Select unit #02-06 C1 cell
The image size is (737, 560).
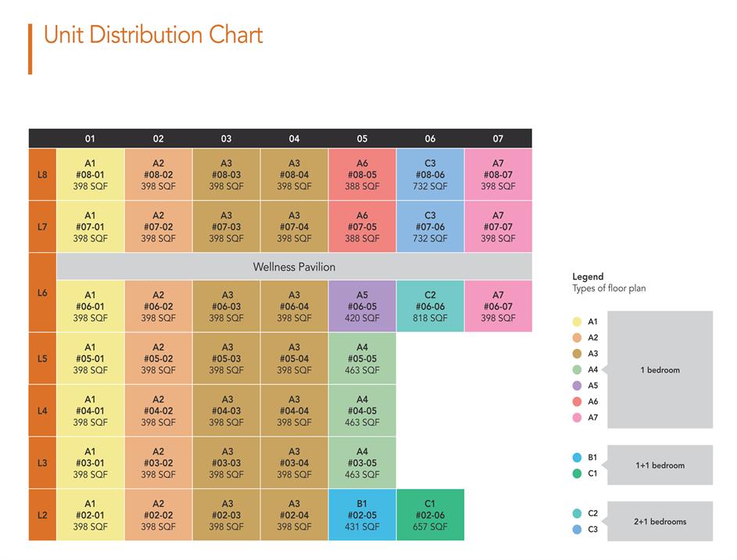(430, 515)
